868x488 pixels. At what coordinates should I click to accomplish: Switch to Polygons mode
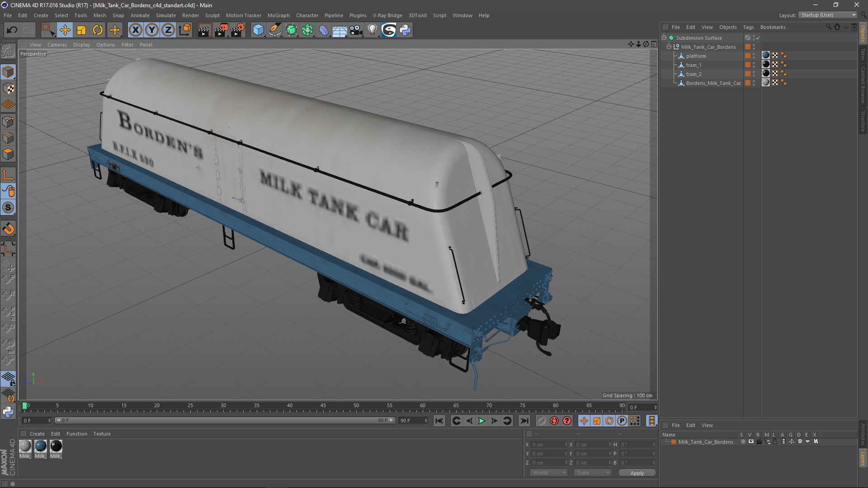[x=8, y=154]
